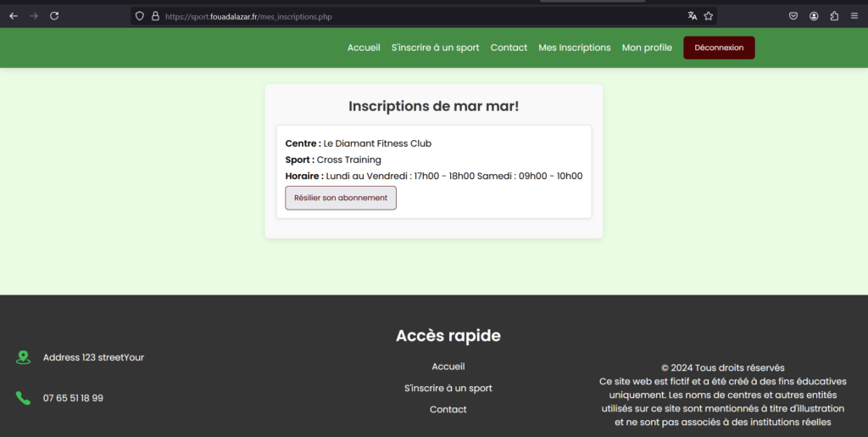The height and width of the screenshot is (437, 868).
Task: Reload the current page
Action: (54, 15)
